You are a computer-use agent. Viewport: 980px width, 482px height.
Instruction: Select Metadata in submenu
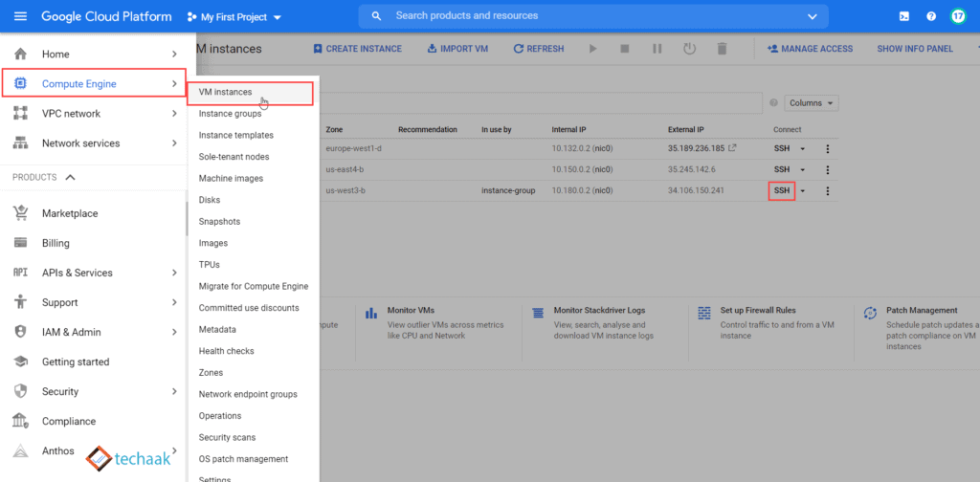pyautogui.click(x=217, y=329)
